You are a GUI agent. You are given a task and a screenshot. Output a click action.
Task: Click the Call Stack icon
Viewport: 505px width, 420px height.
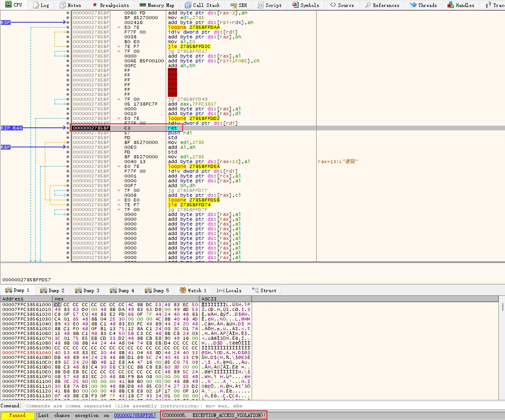pyautogui.click(x=188, y=5)
